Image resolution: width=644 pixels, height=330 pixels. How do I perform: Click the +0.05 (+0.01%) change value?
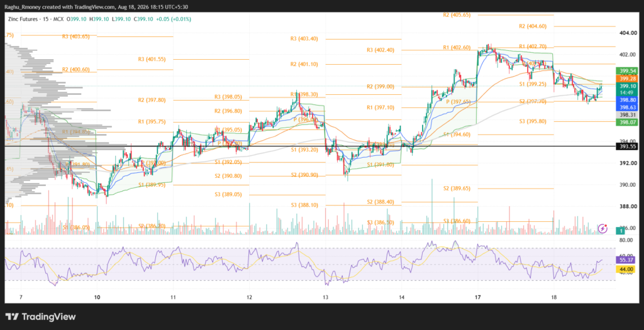pos(174,19)
